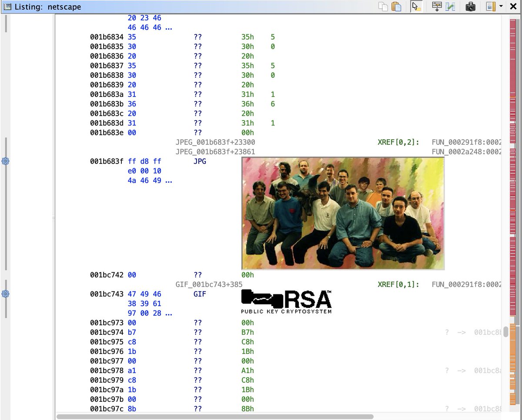The image size is (522, 420).
Task: Click character 6 at 001b683b
Action: (x=273, y=104)
